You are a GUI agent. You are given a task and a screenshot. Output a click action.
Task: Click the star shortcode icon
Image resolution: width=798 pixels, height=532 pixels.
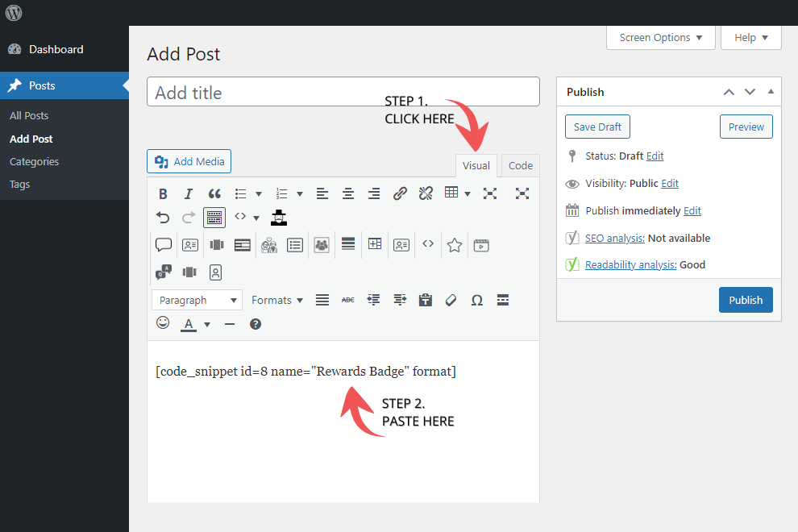[455, 245]
